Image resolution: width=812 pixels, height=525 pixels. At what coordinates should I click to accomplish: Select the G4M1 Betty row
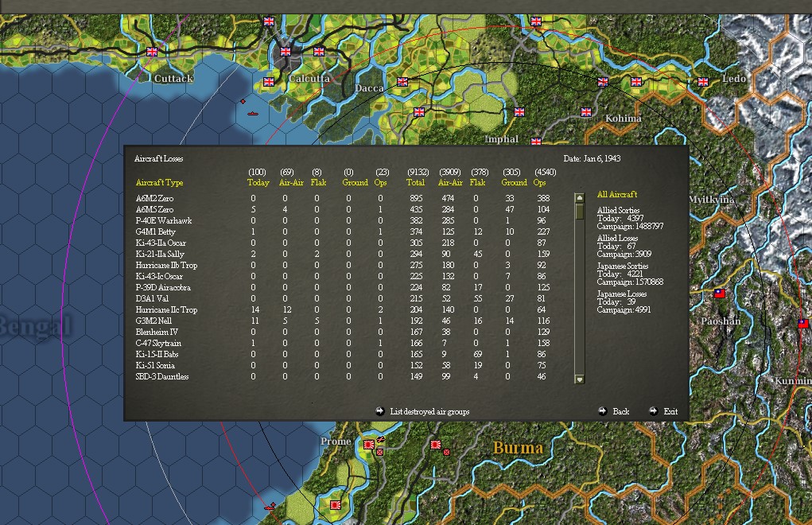pos(343,231)
